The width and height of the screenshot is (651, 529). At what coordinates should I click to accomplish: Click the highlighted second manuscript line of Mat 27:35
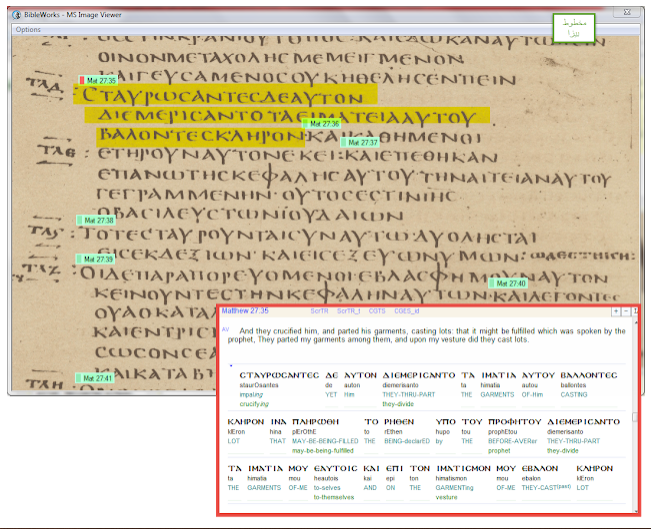[x=287, y=116]
